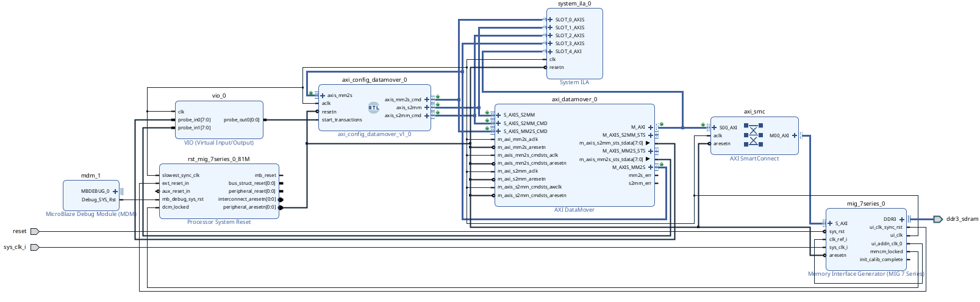Viewport: 980px width, 302px height.
Task: Expand the M00_AXI interface on axi_smc
Action: pos(794,135)
